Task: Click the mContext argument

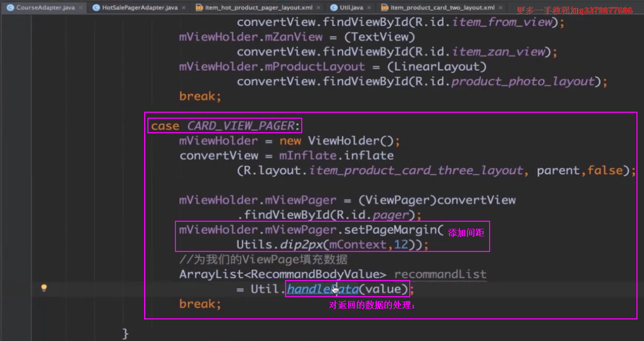Action: coord(358,245)
